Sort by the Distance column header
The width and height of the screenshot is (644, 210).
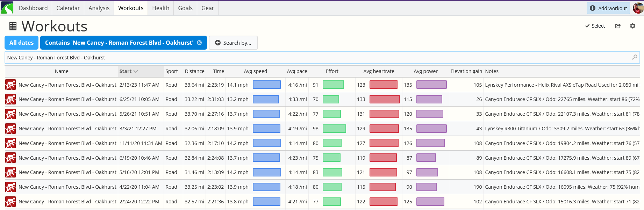coord(194,71)
